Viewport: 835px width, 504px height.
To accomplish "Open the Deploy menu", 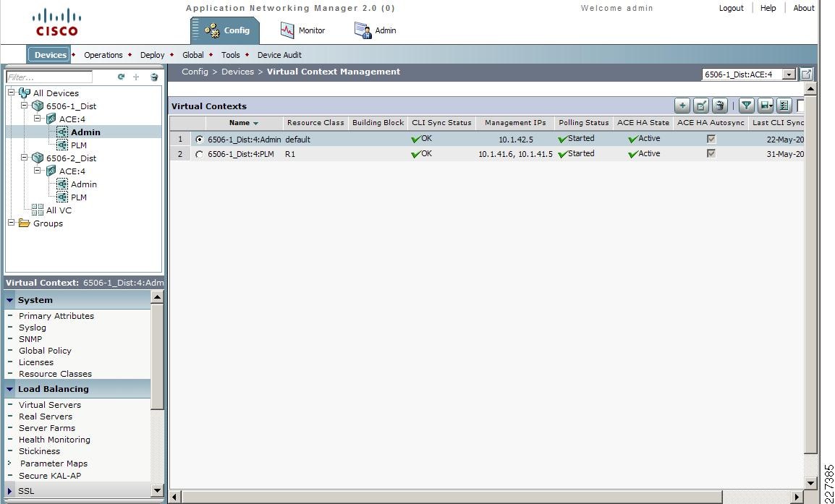I will pyautogui.click(x=152, y=55).
